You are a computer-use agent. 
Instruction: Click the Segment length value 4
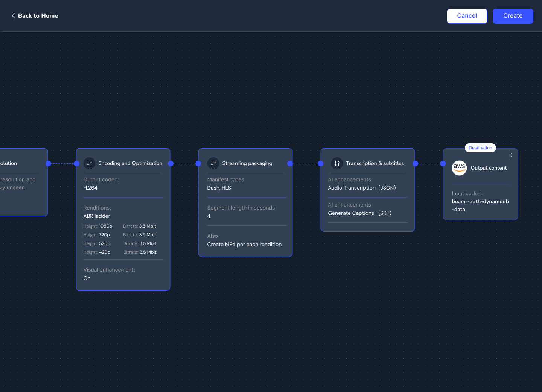point(209,216)
